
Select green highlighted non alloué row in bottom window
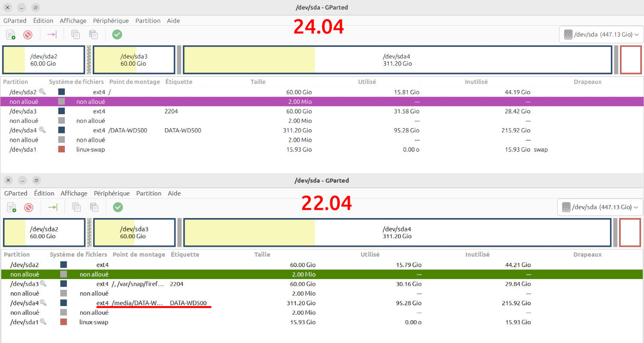(x=322, y=274)
